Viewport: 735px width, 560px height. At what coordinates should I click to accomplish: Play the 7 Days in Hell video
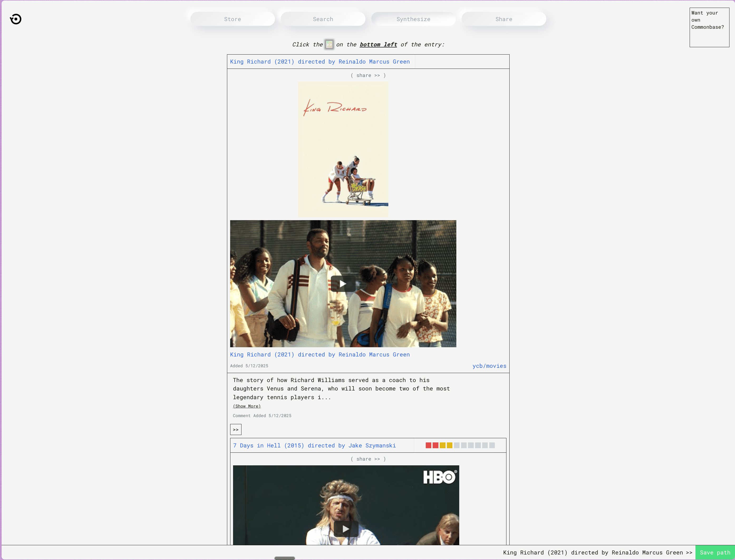pyautogui.click(x=346, y=529)
